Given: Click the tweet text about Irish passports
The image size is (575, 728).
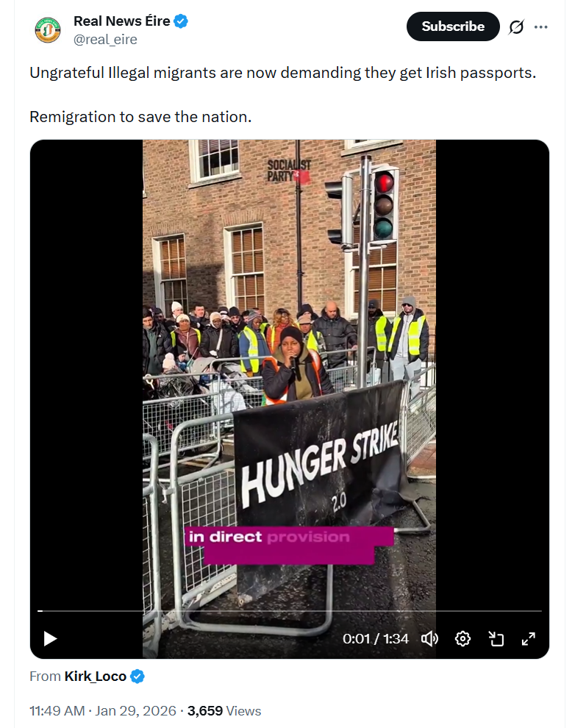Looking at the screenshot, I should pos(282,73).
